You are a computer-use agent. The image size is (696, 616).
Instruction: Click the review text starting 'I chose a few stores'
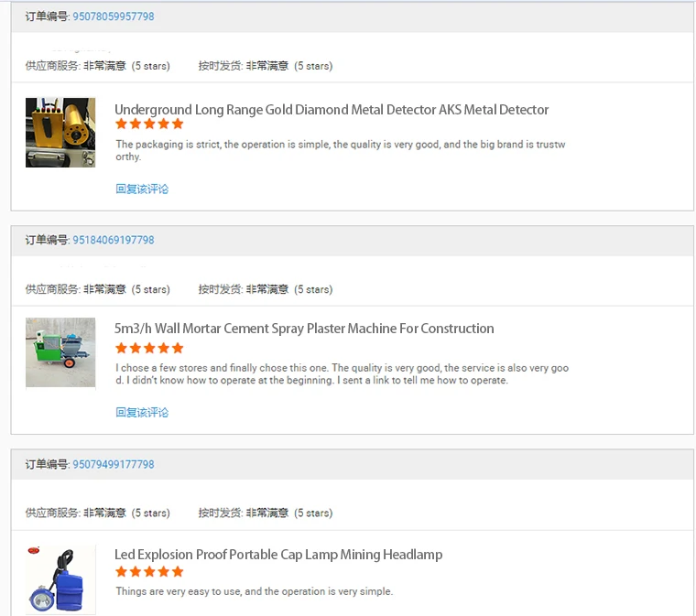pyautogui.click(x=342, y=373)
